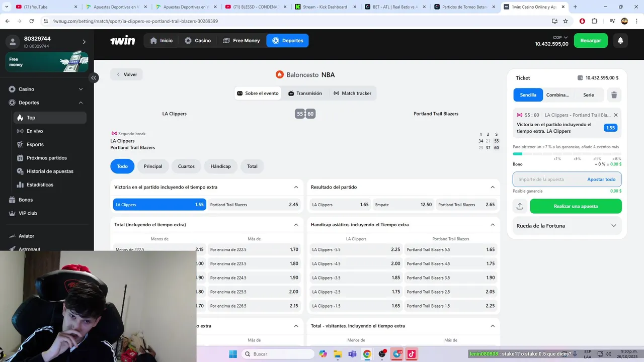Expand Rueda de la Fortuna panel
644x362 pixels.
click(567, 226)
